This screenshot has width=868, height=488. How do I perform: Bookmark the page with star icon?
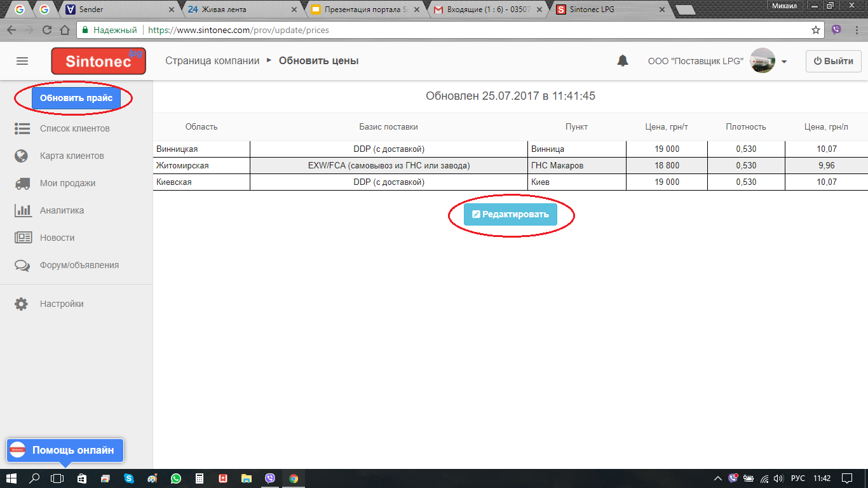pyautogui.click(x=816, y=30)
